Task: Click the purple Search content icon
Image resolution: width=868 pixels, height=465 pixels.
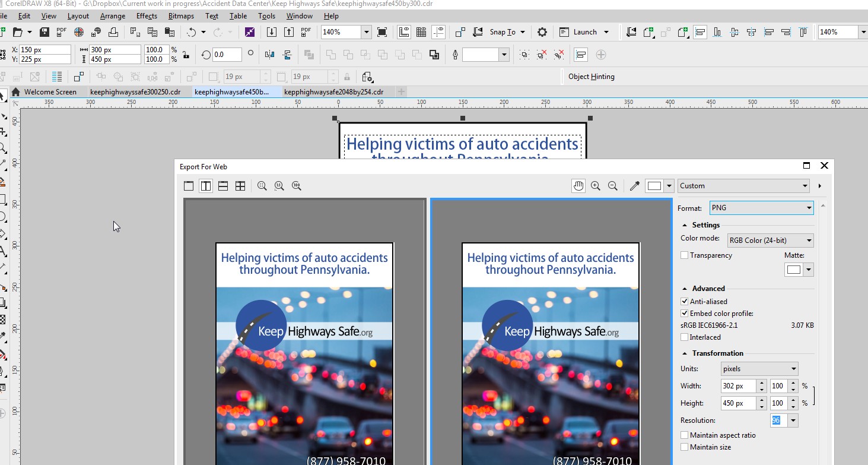Action: tap(250, 32)
